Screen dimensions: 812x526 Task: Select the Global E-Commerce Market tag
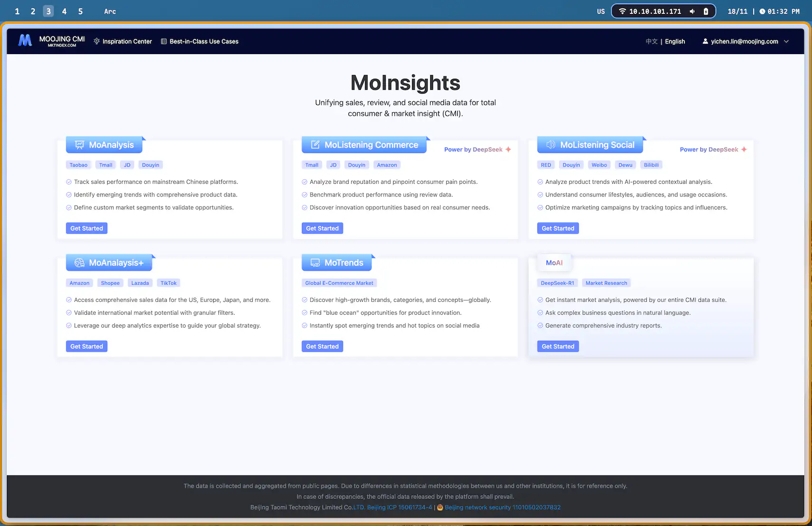(x=339, y=282)
